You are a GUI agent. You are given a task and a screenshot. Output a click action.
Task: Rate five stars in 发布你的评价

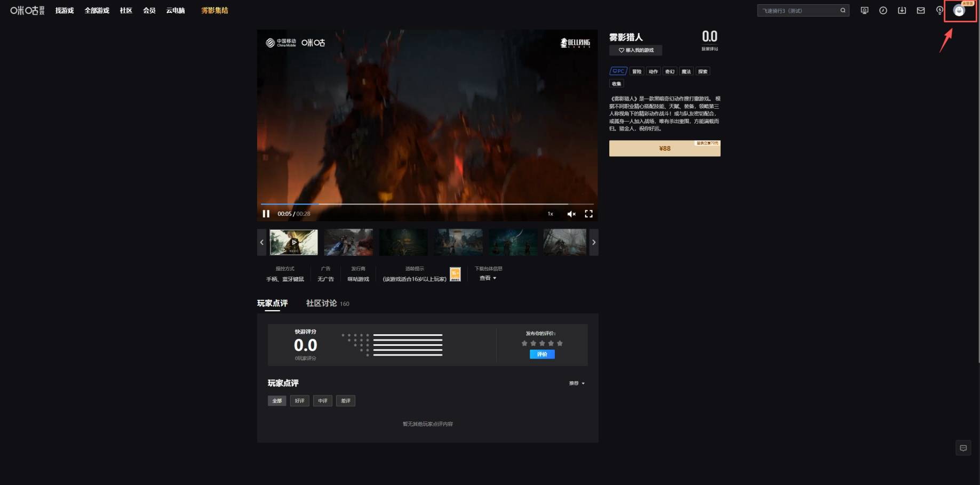click(x=560, y=343)
